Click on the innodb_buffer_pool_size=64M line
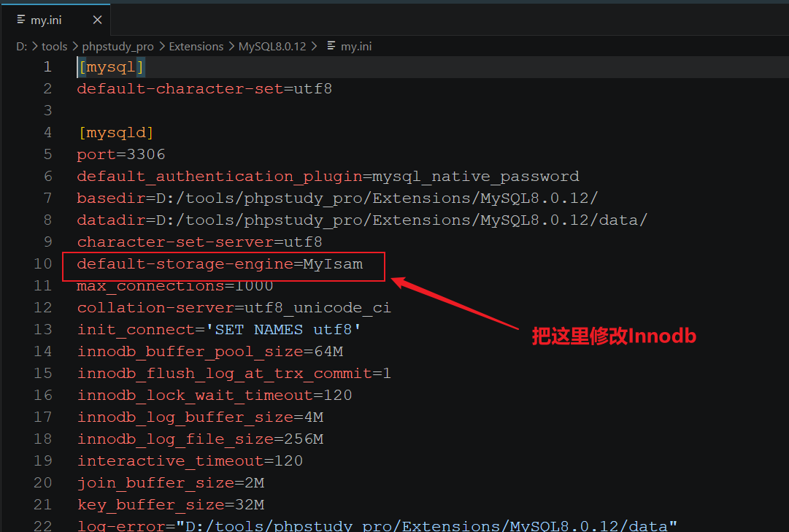Image resolution: width=789 pixels, height=532 pixels. point(209,351)
